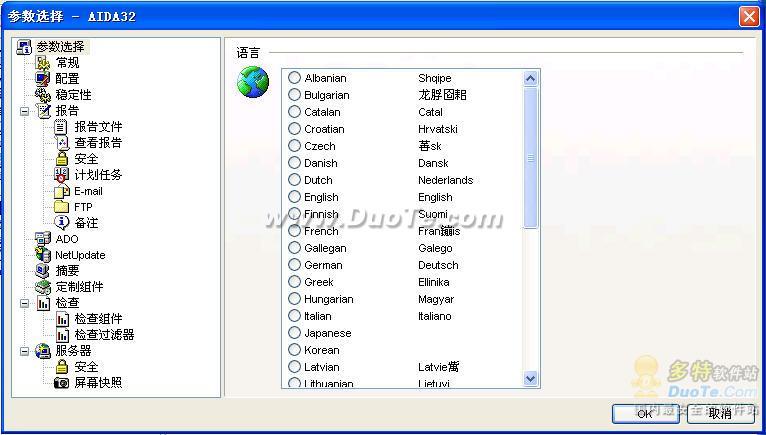This screenshot has width=766, height=435.
Task: Open the NetUpdate settings page
Action: tap(80, 255)
